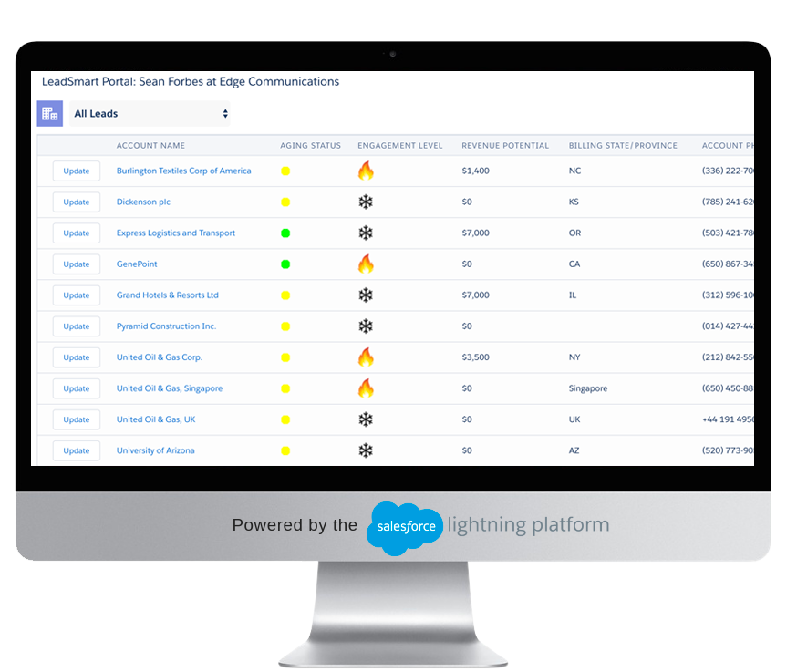The width and height of the screenshot is (797, 672).
Task: Click Update in the GenePoint row
Action: [x=77, y=264]
